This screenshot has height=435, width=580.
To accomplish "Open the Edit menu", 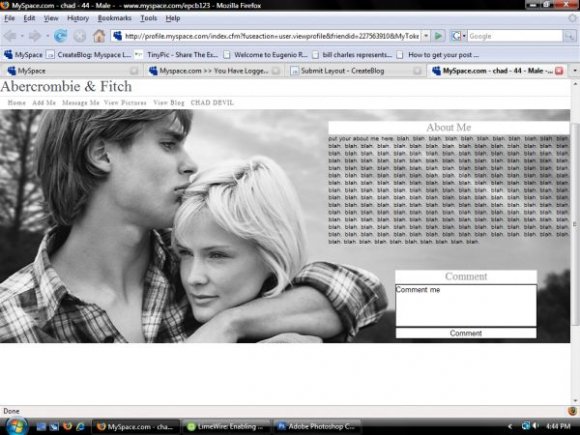I will 29,18.
